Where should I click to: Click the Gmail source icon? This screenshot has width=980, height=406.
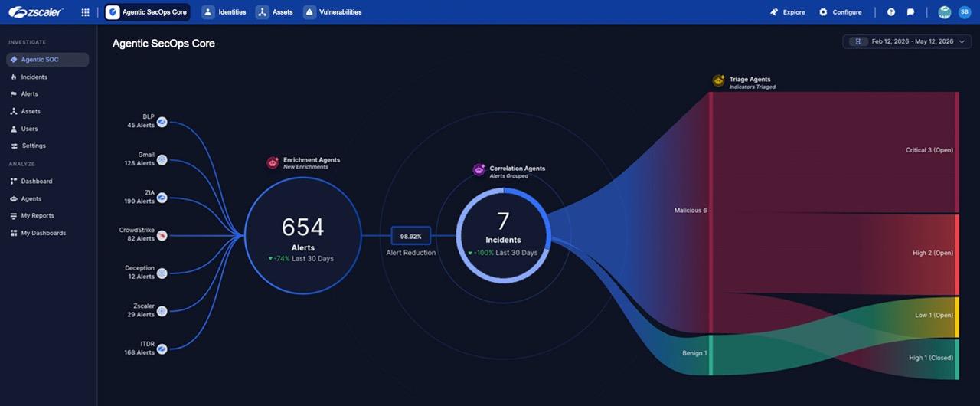(162, 159)
